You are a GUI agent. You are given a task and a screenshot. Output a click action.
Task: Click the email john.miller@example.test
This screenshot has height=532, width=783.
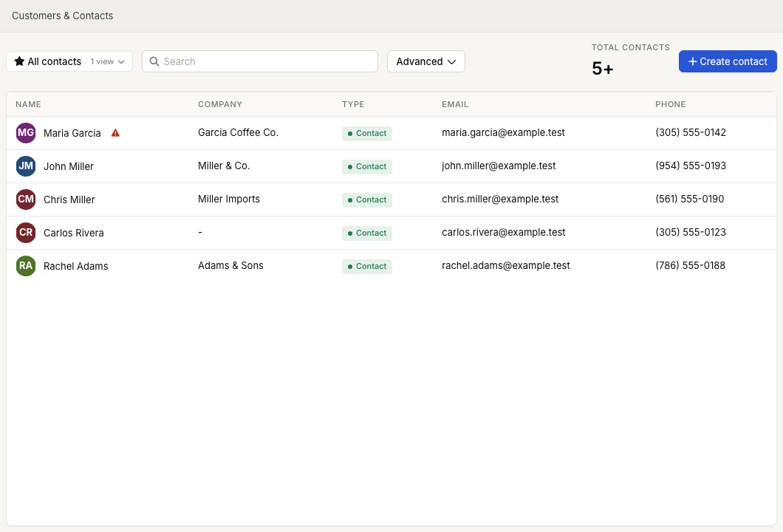[499, 166]
